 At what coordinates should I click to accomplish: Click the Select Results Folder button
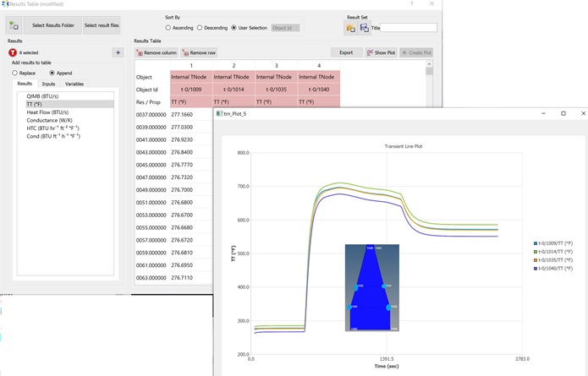tap(52, 25)
